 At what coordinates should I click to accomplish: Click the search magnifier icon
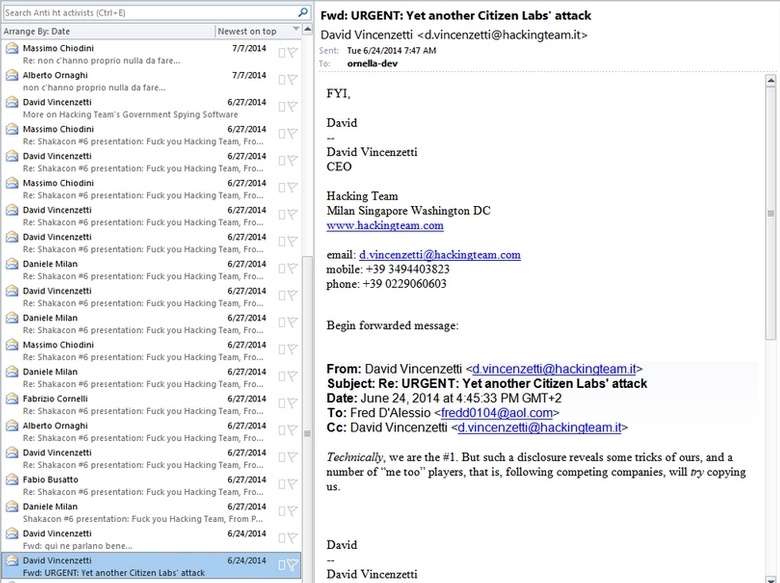coord(303,12)
